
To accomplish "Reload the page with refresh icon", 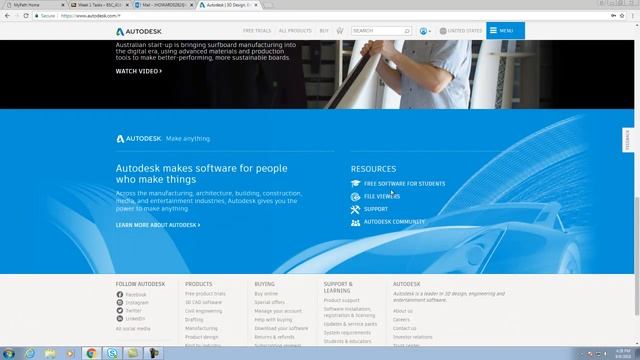I will point(26,16).
